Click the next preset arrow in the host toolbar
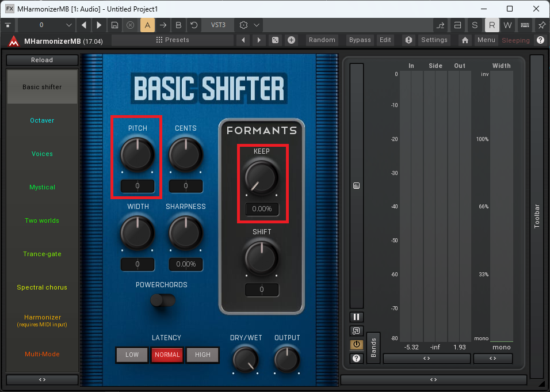Screen dimensions: 550x392 [99, 25]
